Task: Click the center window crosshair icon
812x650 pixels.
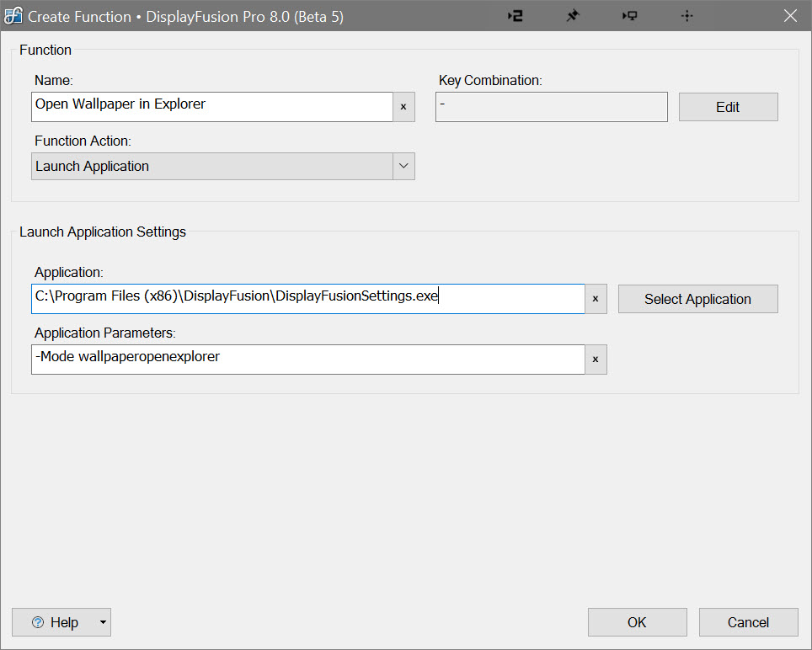Action: point(686,16)
